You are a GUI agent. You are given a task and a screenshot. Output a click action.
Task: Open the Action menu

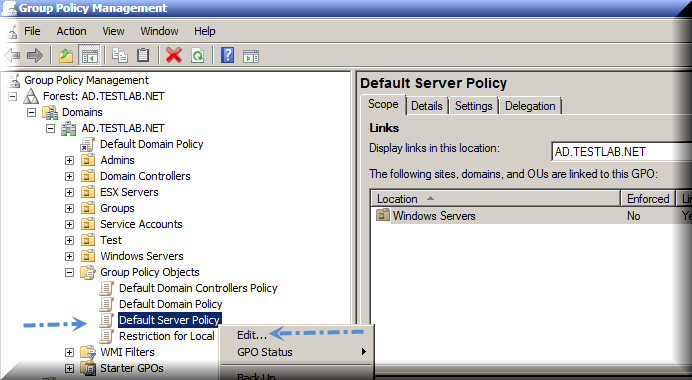click(71, 31)
